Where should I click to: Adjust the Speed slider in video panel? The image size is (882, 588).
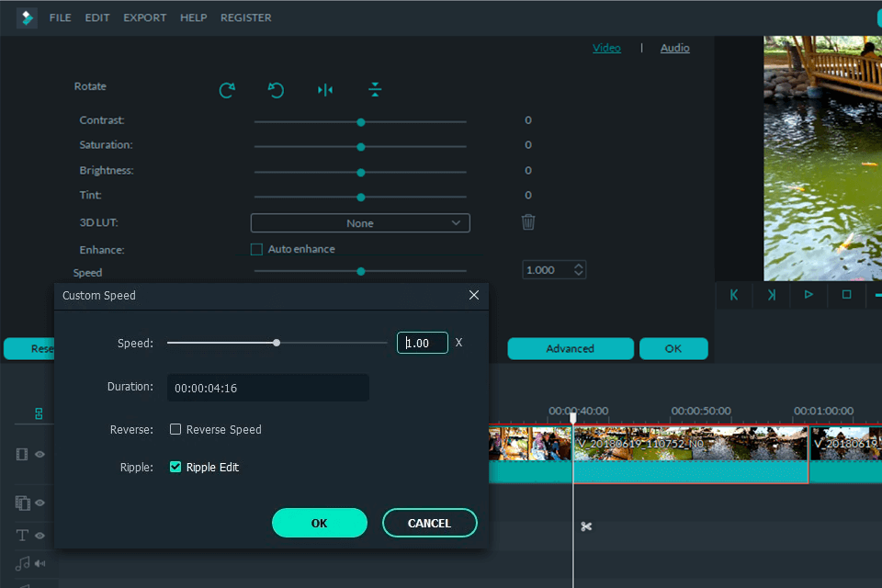[361, 271]
